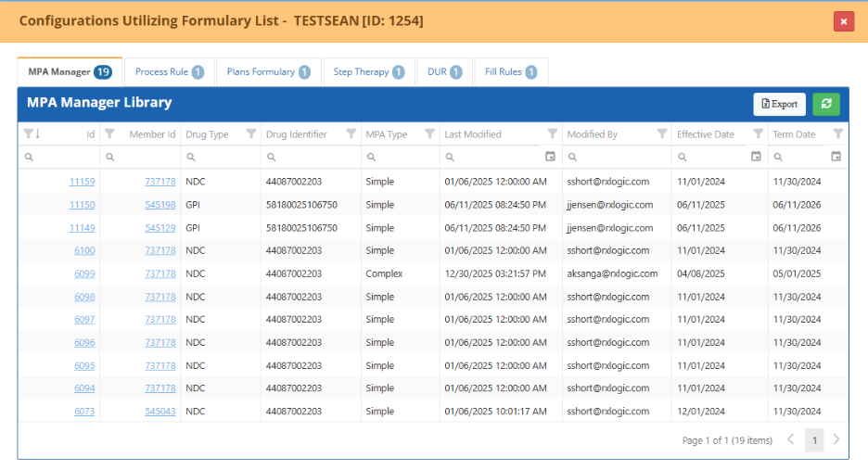Screen dimensions: 868x470
Task: Click the Modified By filter icon
Action: point(661,134)
